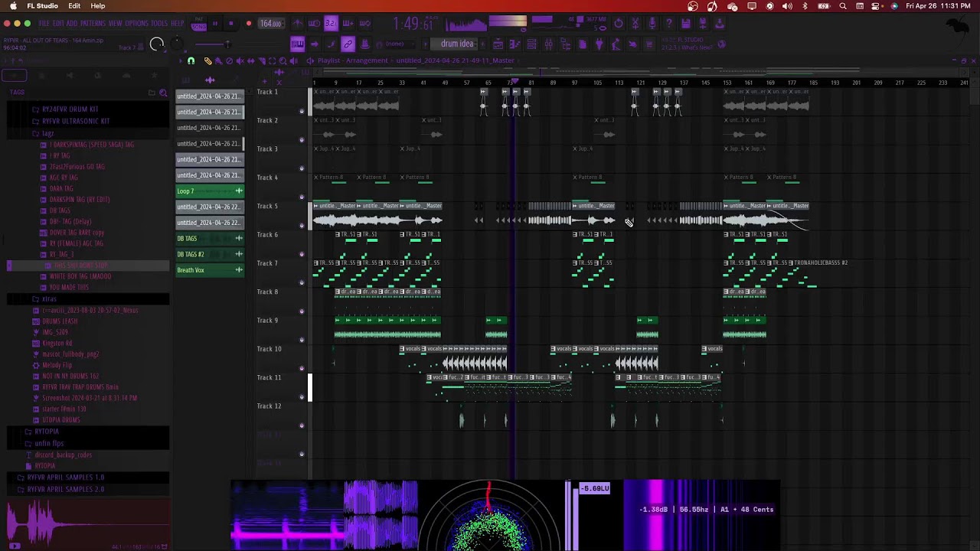Open the plugin picker plug icon
This screenshot has height=551, width=980.
tap(599, 44)
